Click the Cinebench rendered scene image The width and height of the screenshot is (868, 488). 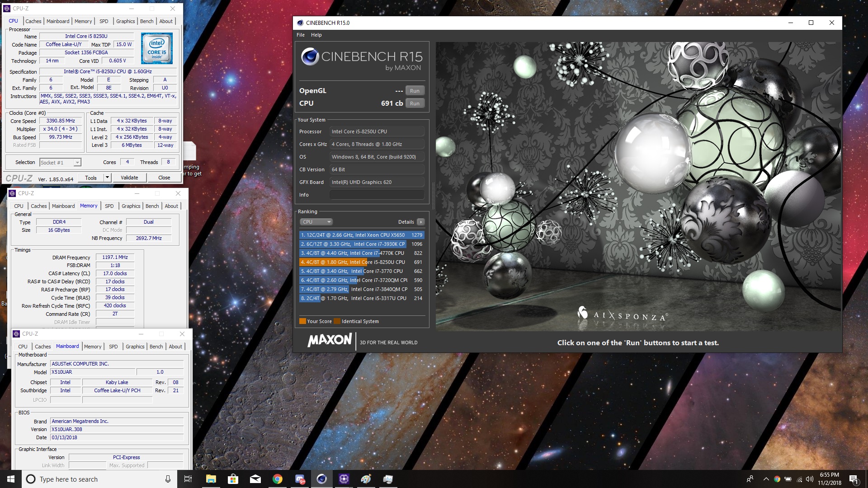coord(638,186)
